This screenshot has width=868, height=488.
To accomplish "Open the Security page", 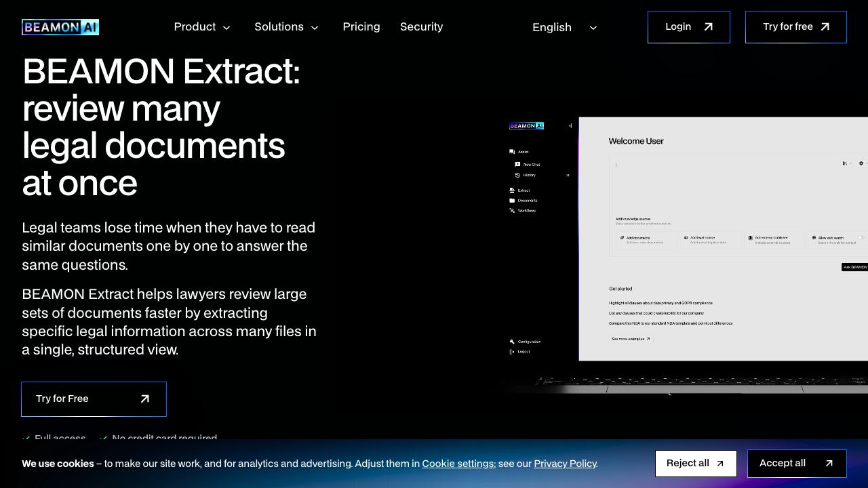I will 421,27.
